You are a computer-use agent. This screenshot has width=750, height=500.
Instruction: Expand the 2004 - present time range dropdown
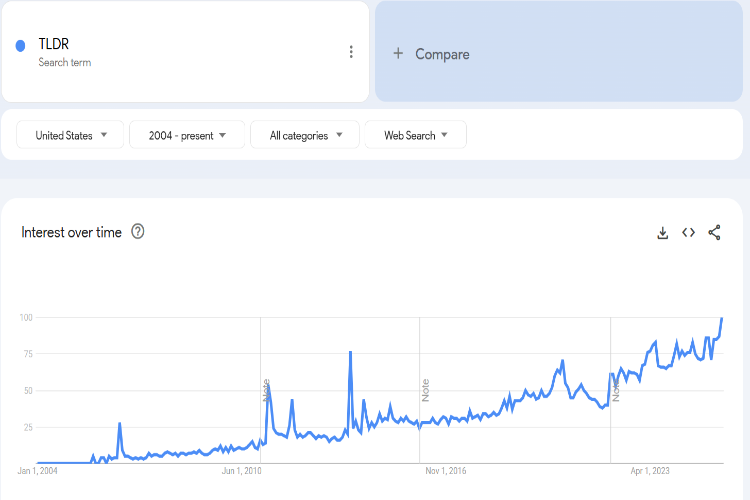click(x=187, y=135)
